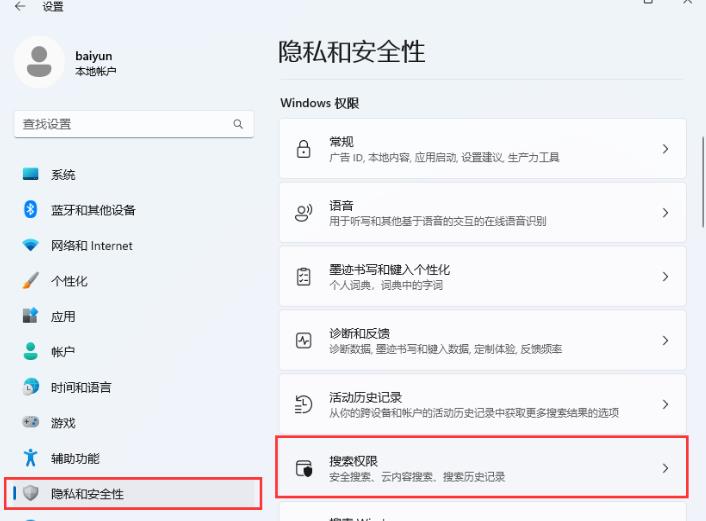Open the 搜索权限 card

[482, 467]
